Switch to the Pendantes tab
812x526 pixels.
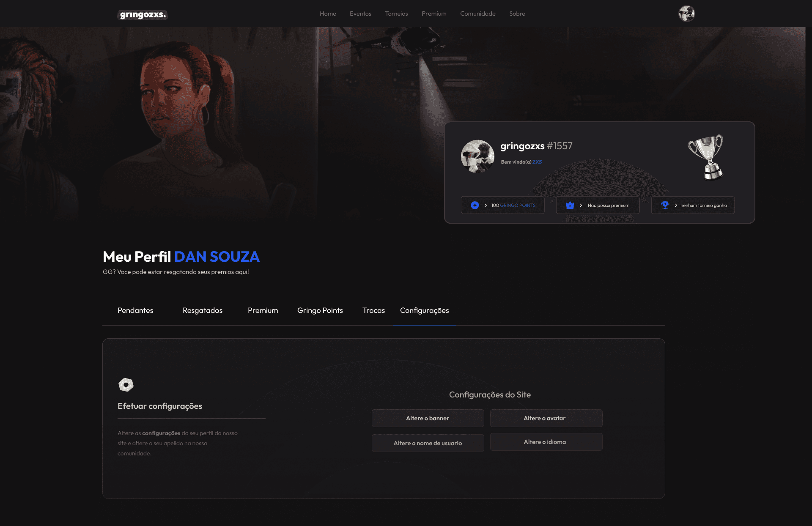tap(135, 310)
